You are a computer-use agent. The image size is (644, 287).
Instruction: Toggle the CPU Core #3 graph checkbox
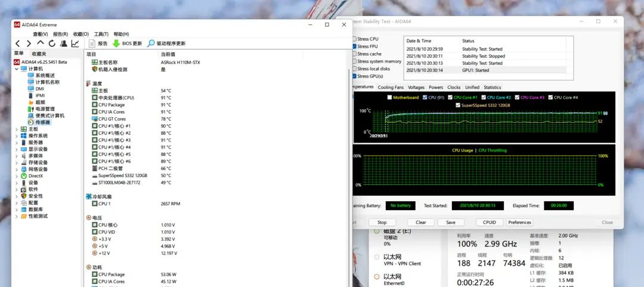click(516, 97)
